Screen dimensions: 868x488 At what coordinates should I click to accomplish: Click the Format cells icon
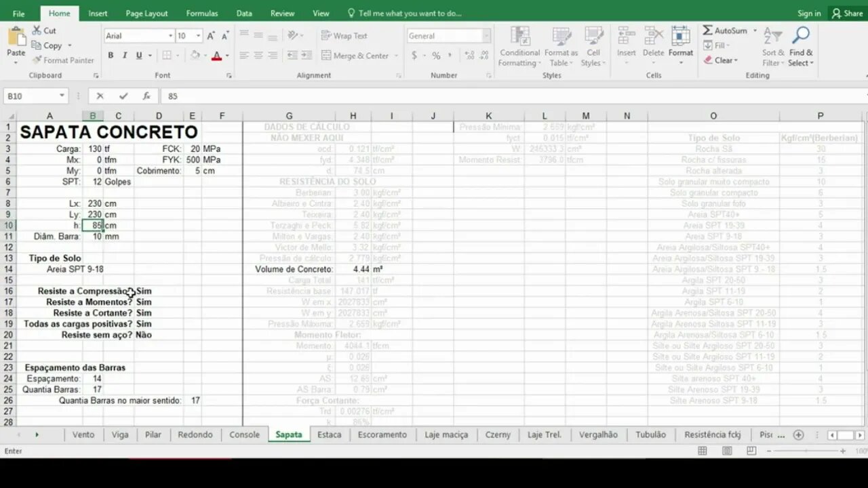tap(680, 37)
